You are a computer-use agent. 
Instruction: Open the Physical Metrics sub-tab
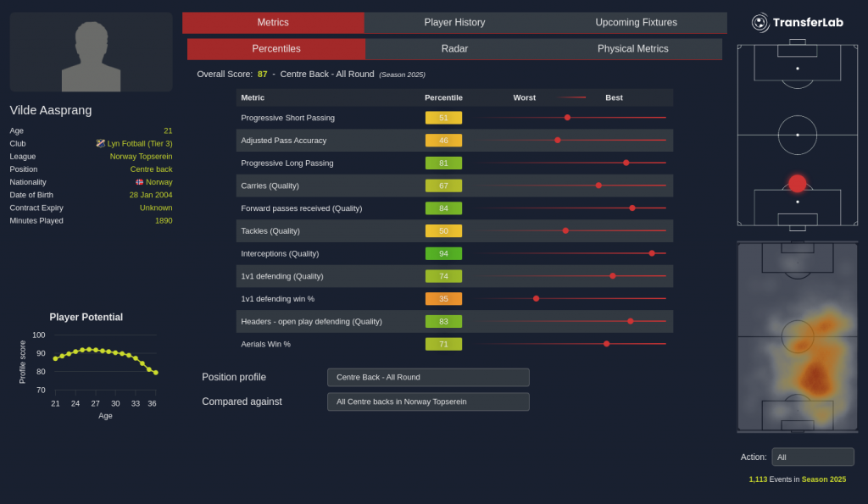(632, 49)
